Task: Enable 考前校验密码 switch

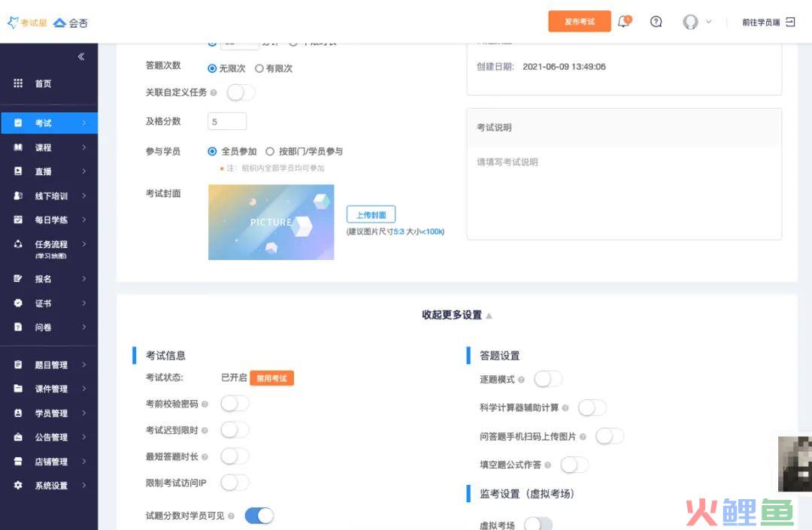Action: click(235, 404)
